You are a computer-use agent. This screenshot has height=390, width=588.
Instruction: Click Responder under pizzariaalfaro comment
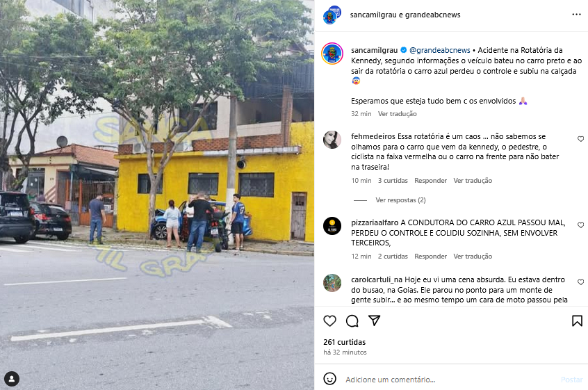(430, 256)
